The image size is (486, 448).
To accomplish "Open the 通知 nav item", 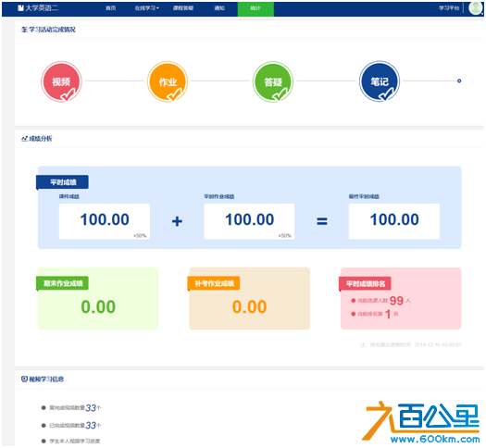I will tap(219, 8).
